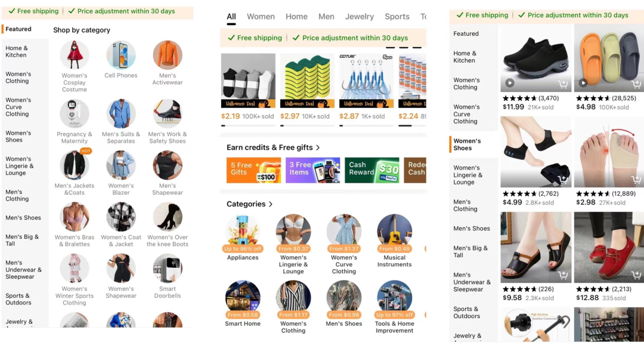Select Men's Shoes in left sidebar
Image resolution: width=644 pixels, height=345 pixels.
click(x=23, y=217)
